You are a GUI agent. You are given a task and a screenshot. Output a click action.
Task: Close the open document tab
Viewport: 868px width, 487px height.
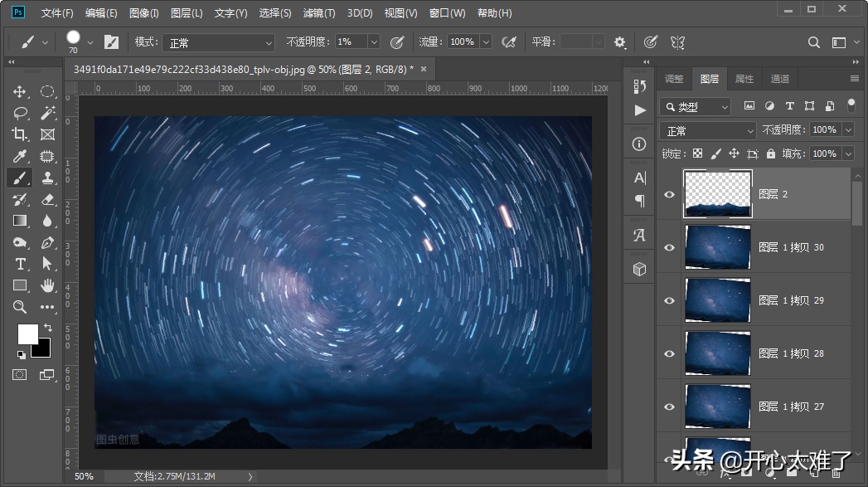[424, 69]
